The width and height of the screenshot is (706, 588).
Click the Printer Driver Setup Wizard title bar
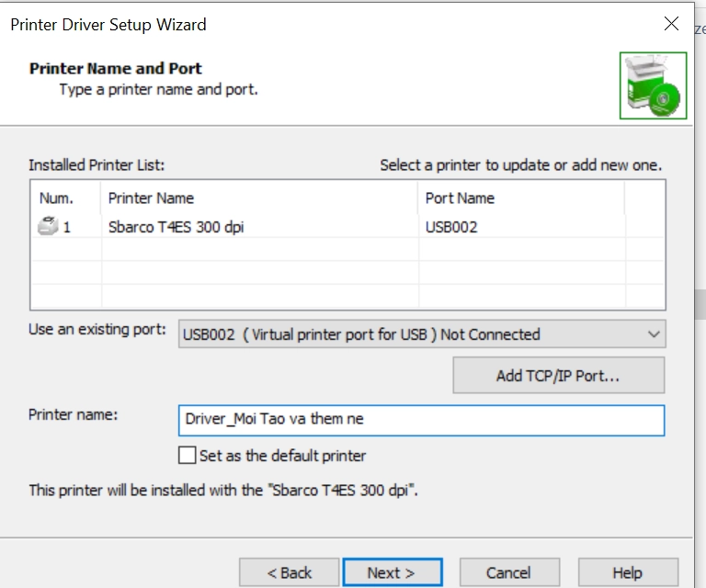click(276, 25)
